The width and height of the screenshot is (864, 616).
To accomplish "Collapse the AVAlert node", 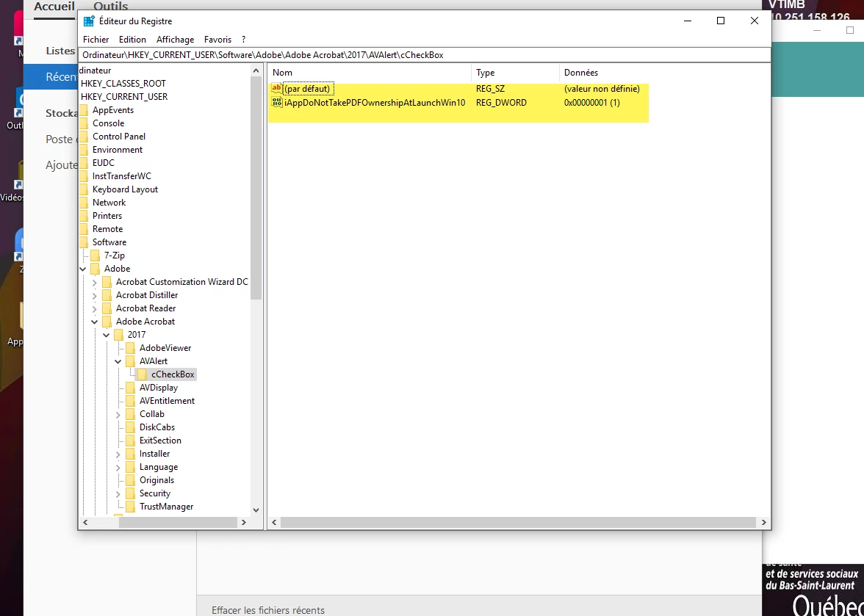I will 118,361.
